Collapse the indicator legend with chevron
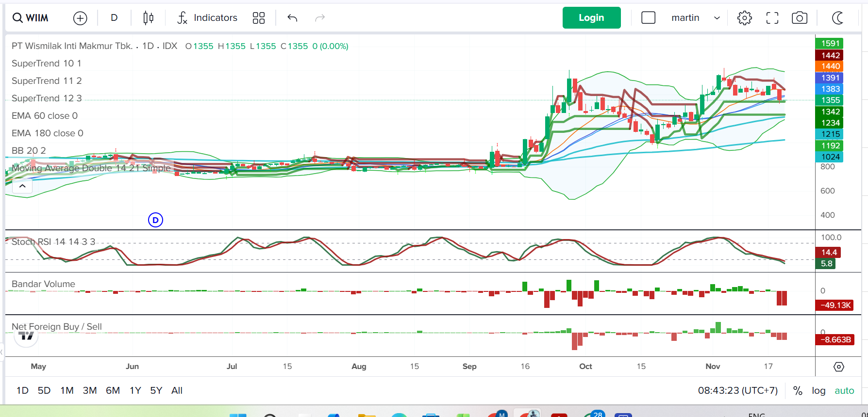868x417 pixels. [x=22, y=186]
